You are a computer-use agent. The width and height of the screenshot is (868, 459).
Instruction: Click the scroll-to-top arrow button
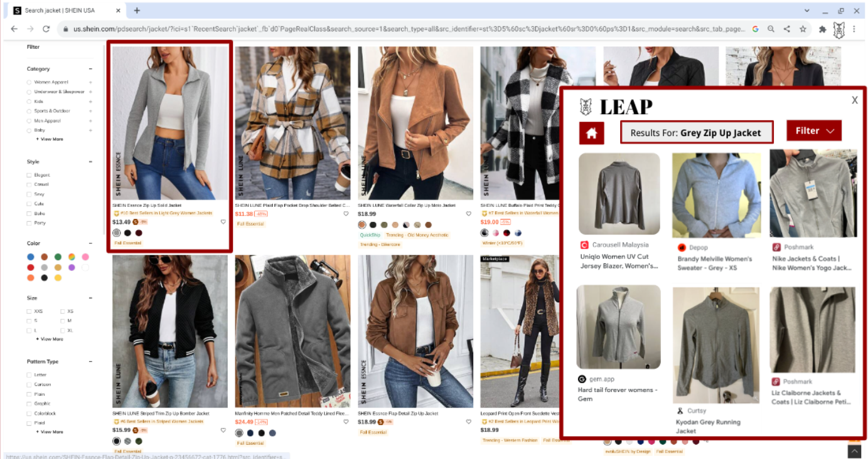click(854, 451)
